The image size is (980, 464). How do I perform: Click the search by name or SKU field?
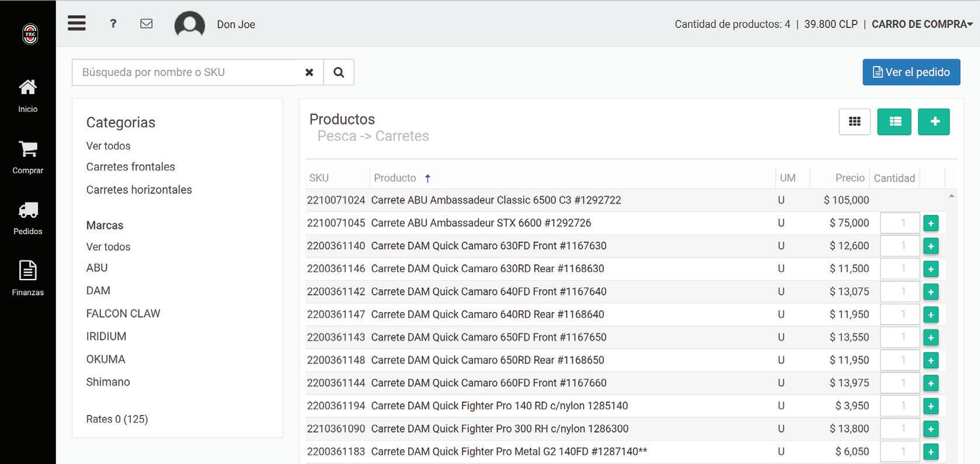pos(184,72)
